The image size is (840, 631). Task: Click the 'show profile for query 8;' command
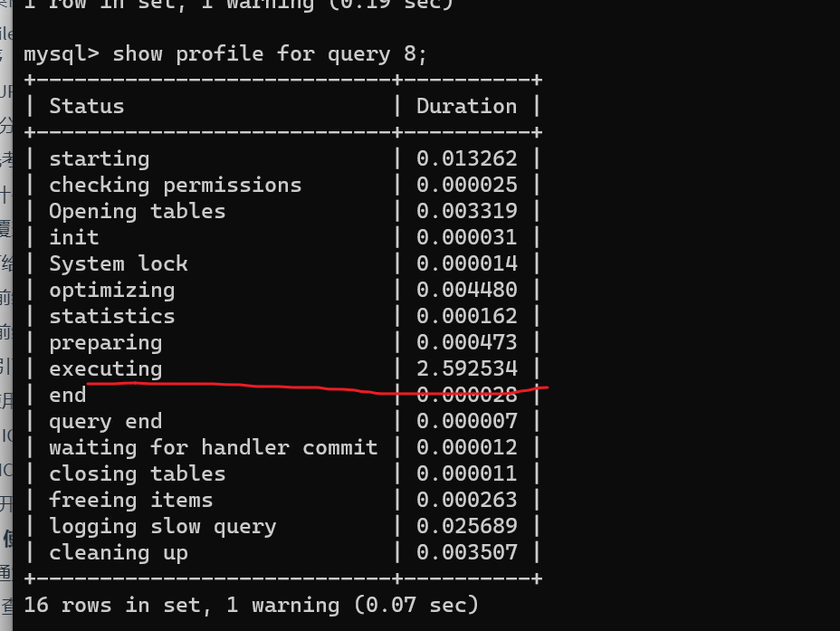coord(270,54)
